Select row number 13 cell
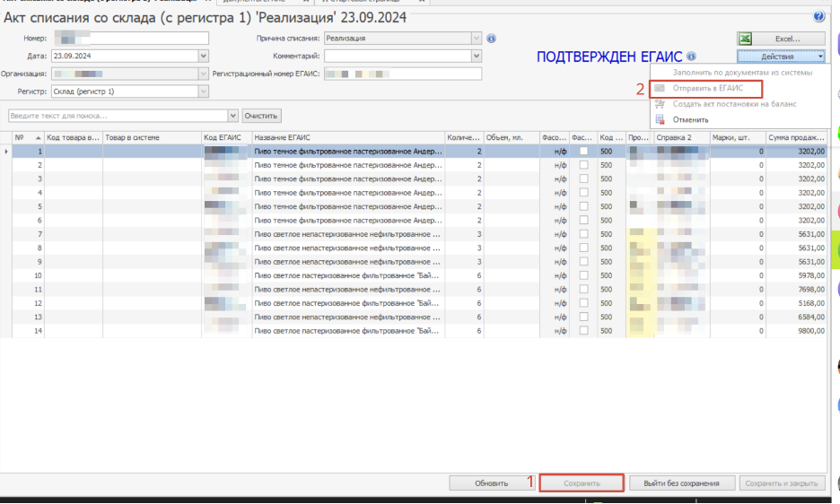The width and height of the screenshot is (840, 504). (x=28, y=317)
